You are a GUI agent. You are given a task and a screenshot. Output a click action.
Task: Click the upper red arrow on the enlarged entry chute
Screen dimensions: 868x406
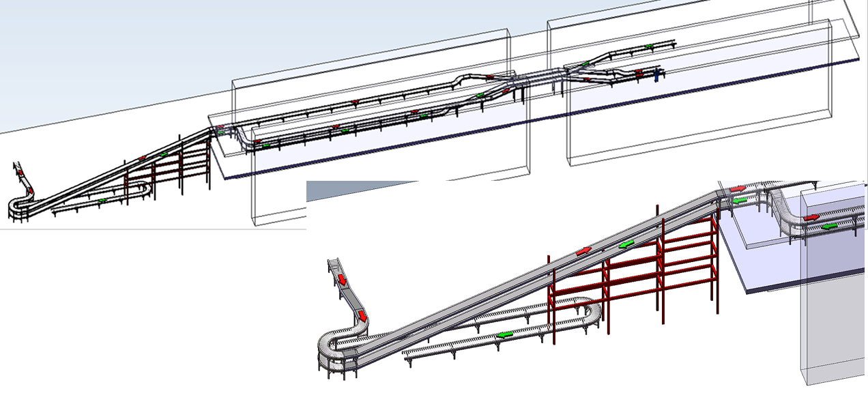click(343, 278)
